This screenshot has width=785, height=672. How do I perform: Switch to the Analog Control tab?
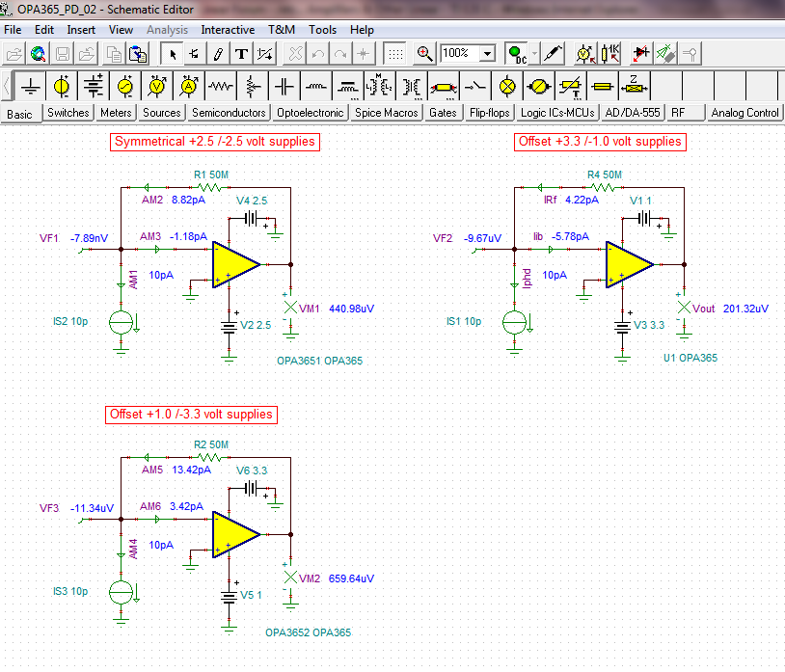[x=744, y=113]
